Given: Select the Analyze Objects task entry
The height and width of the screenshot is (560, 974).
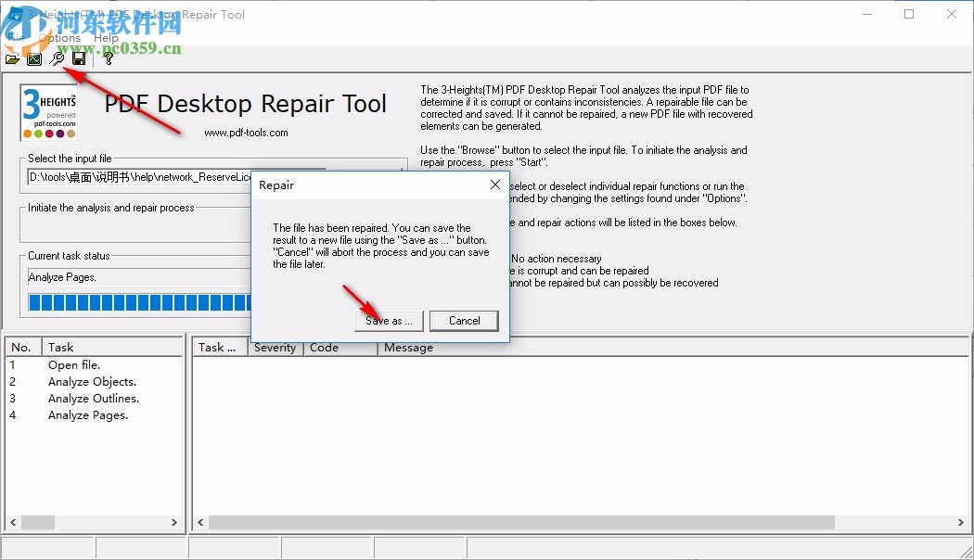Looking at the screenshot, I should (91, 381).
